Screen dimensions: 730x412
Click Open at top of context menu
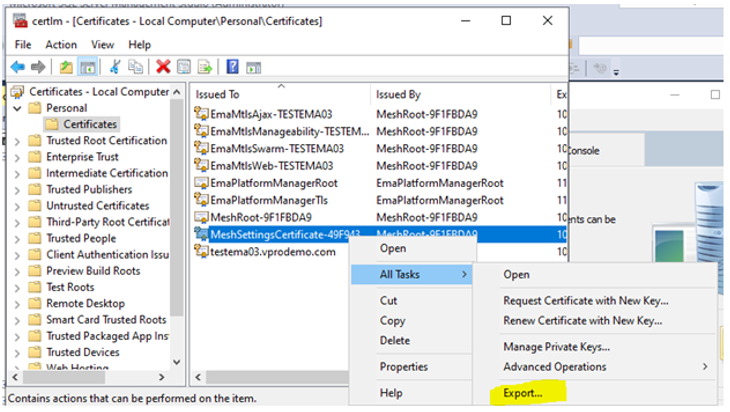tap(393, 249)
